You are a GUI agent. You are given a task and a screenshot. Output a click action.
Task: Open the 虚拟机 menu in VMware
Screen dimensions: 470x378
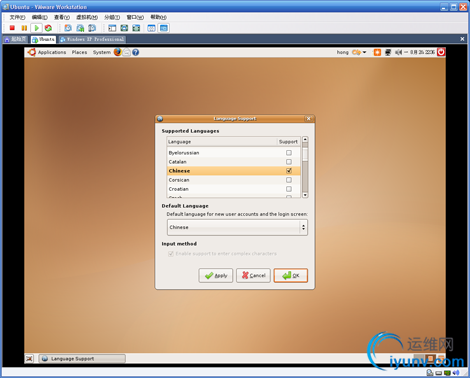(87, 17)
